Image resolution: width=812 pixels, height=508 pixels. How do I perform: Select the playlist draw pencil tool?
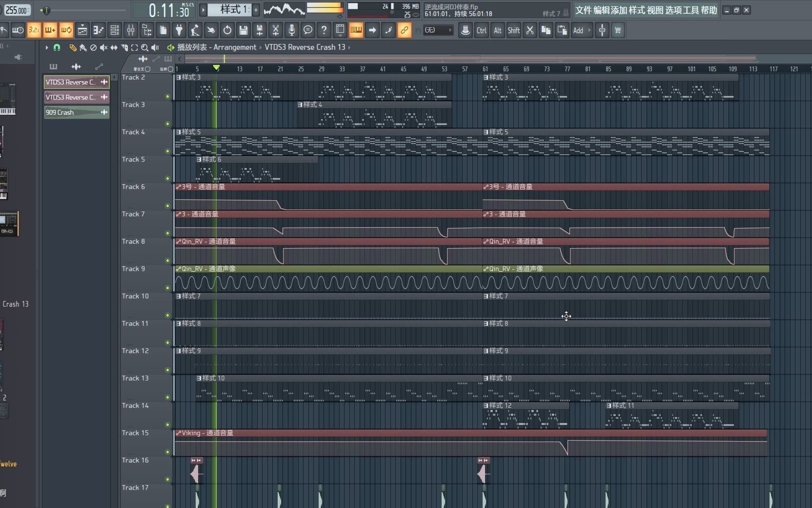pos(73,47)
